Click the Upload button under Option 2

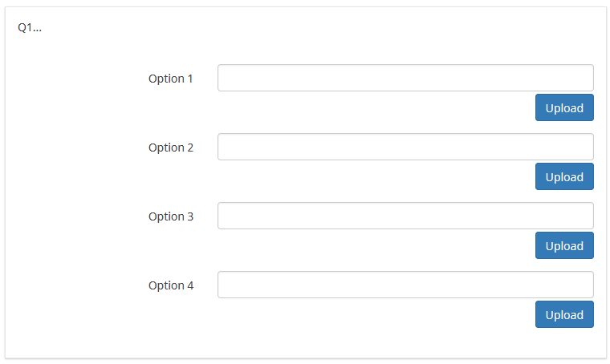coord(564,176)
